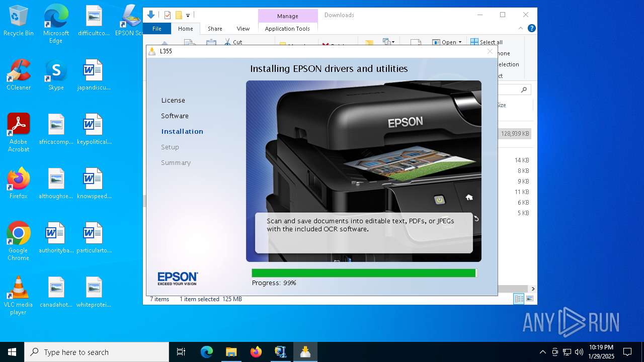The image size is (644, 362).
Task: Click the Installation step in installer sidebar
Action: (x=182, y=132)
